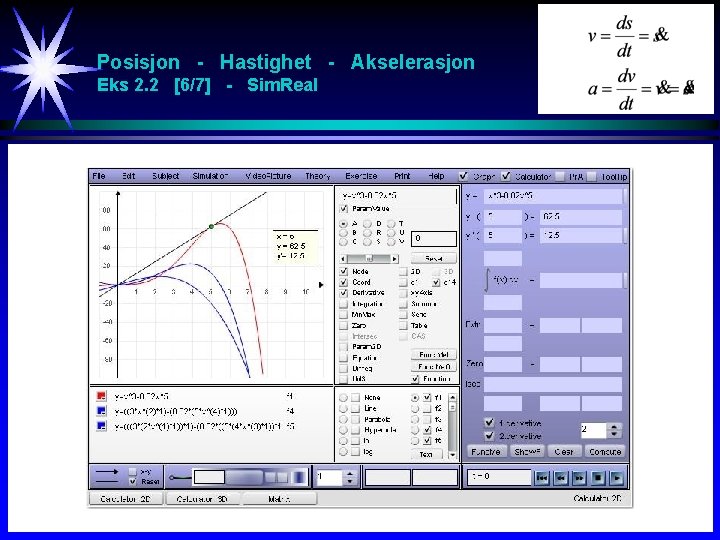Click the fast-forward playback button
Viewport: 720px width, 540px height.
pyautogui.click(x=579, y=478)
